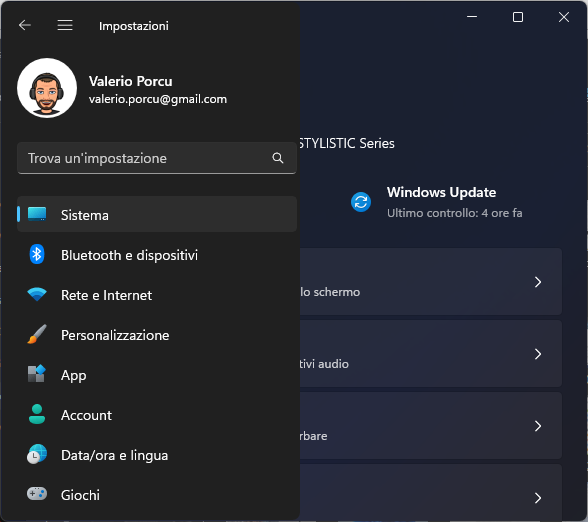Minimize the Impostazioni window
Image resolution: width=588 pixels, height=522 pixels.
click(x=472, y=17)
